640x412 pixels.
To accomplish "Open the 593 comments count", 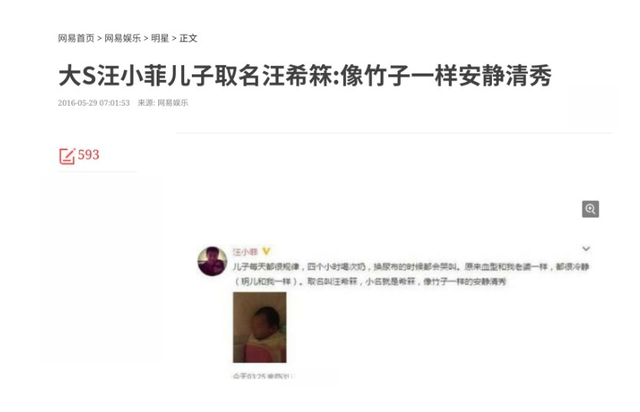I will [x=89, y=155].
